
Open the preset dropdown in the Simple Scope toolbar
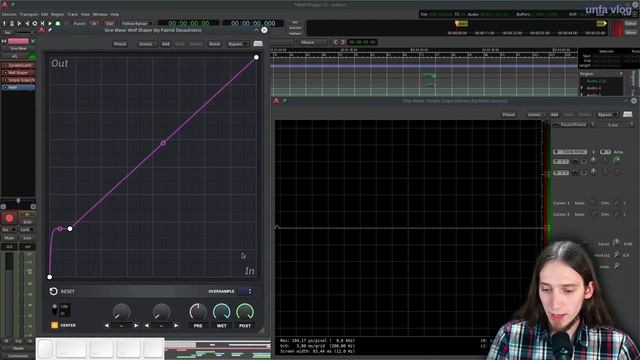tap(536, 115)
